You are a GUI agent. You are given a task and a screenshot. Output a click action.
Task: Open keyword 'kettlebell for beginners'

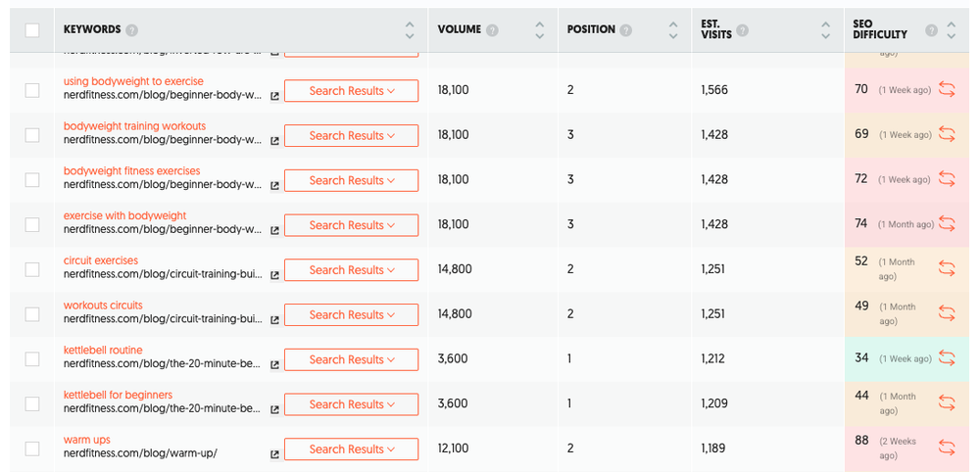click(118, 395)
